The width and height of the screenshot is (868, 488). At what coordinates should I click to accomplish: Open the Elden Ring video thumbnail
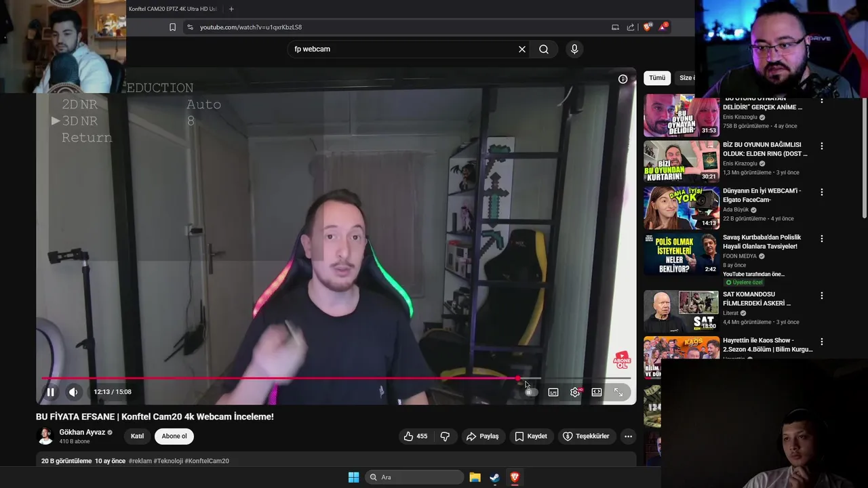pos(681,161)
